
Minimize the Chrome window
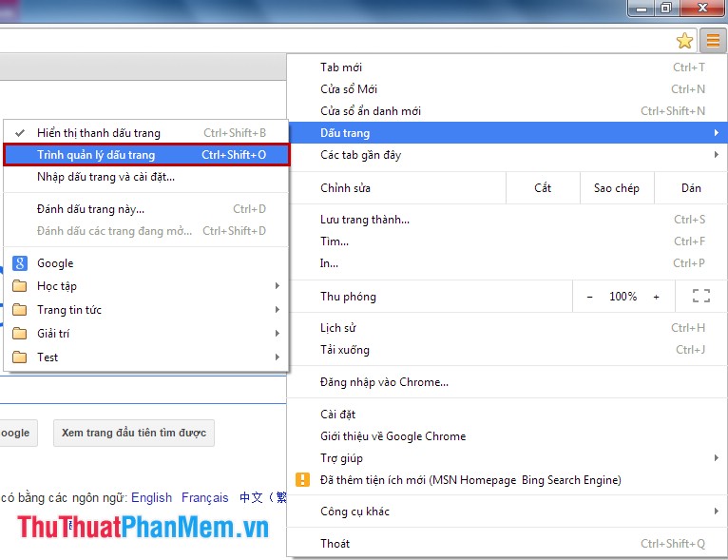coord(642,9)
